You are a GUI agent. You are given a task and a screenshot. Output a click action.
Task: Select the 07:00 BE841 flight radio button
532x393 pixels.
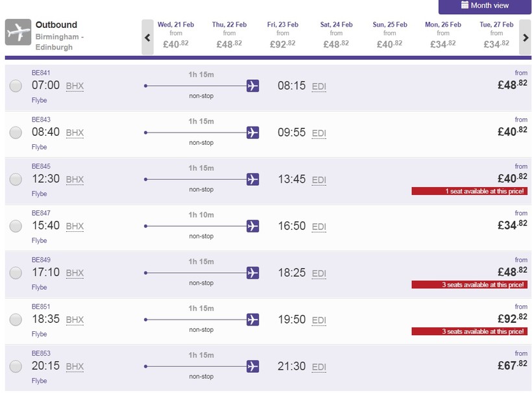coord(16,86)
